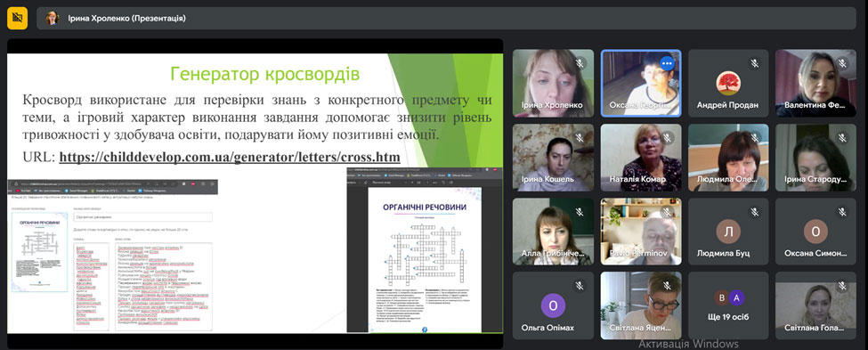Select Валентина's video tile

pos(816,83)
